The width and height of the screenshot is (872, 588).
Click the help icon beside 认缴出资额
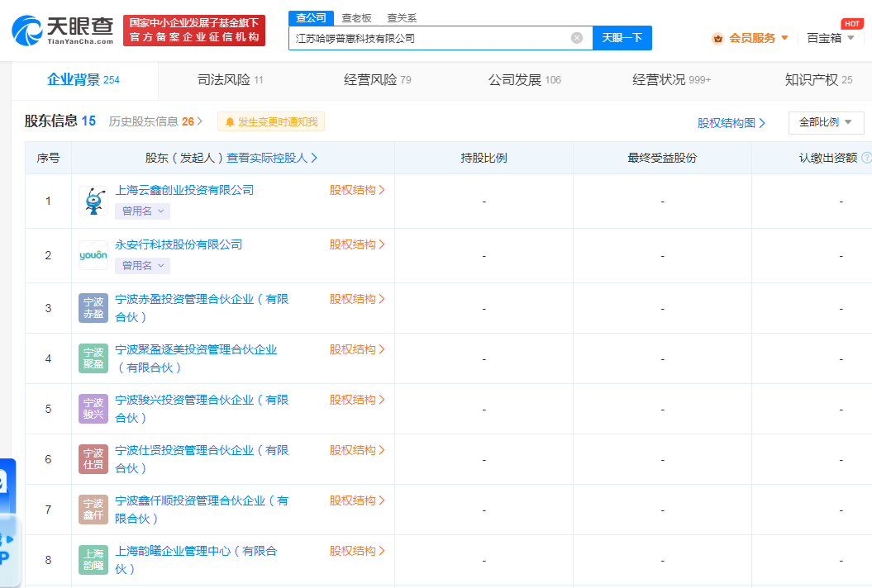(866, 158)
